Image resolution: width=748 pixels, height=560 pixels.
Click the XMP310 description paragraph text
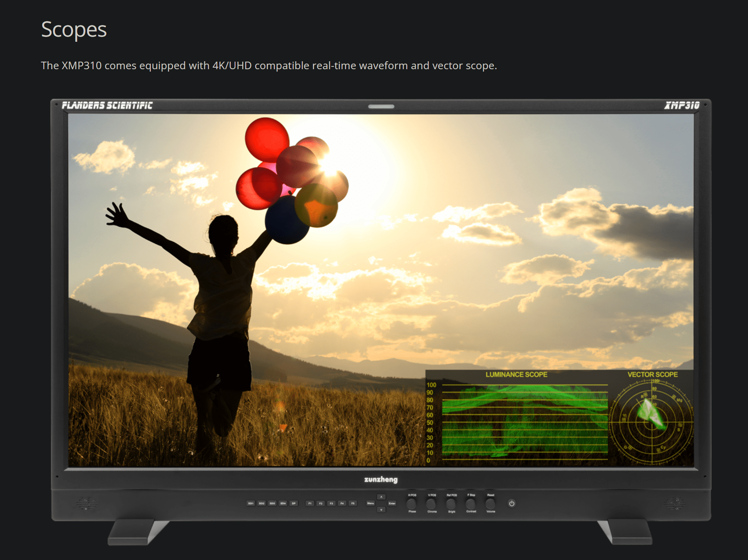(269, 66)
